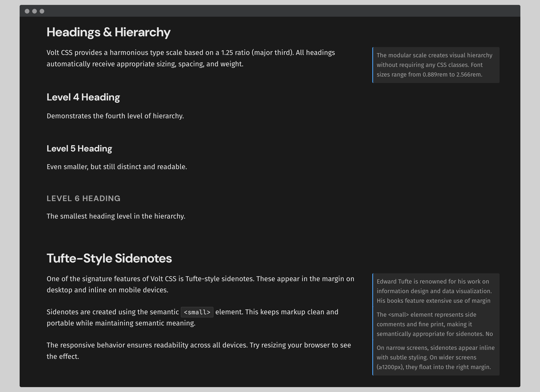Click the Headings & Hierarchy heading
The height and width of the screenshot is (392, 540).
[x=108, y=32]
